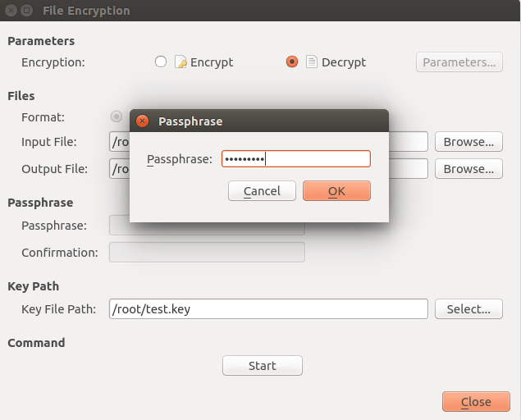Viewport: 521px width, 420px height.
Task: Cancel the Passphrase dialog
Action: click(x=262, y=191)
